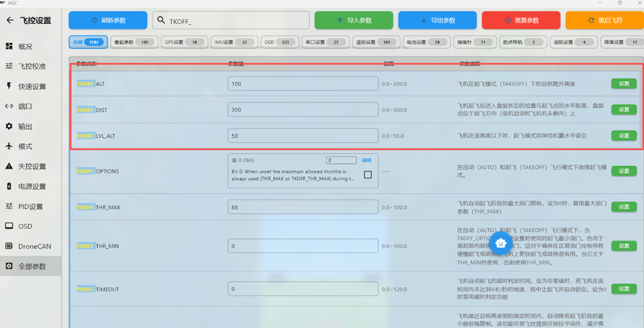Select the 快速设置 lightning icon

9,86
